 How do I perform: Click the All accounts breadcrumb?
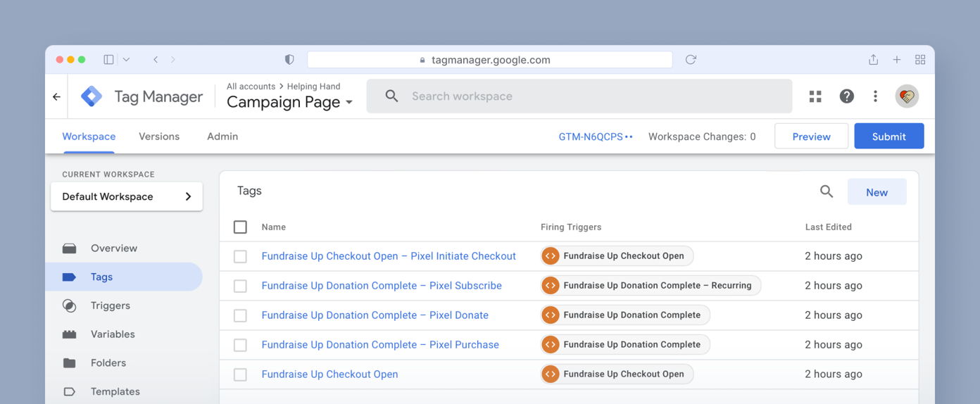click(251, 87)
